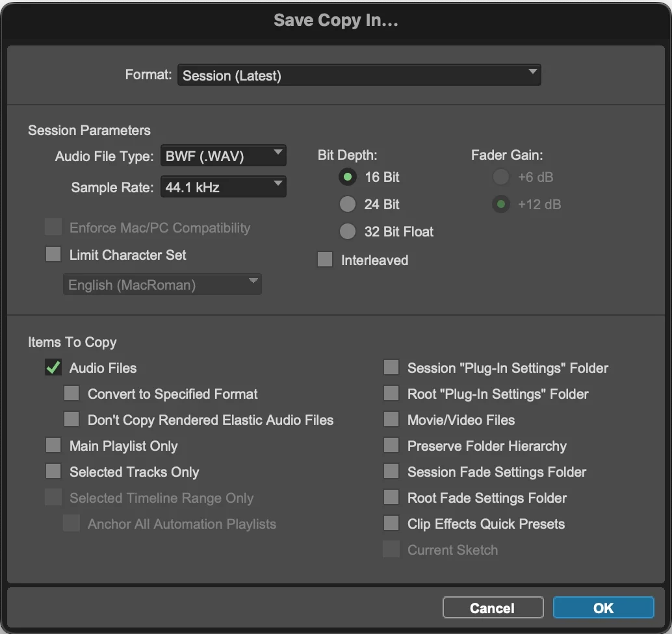Click the +6 dB fader gain radio
Viewport: 672px width, 634px height.
pos(500,177)
